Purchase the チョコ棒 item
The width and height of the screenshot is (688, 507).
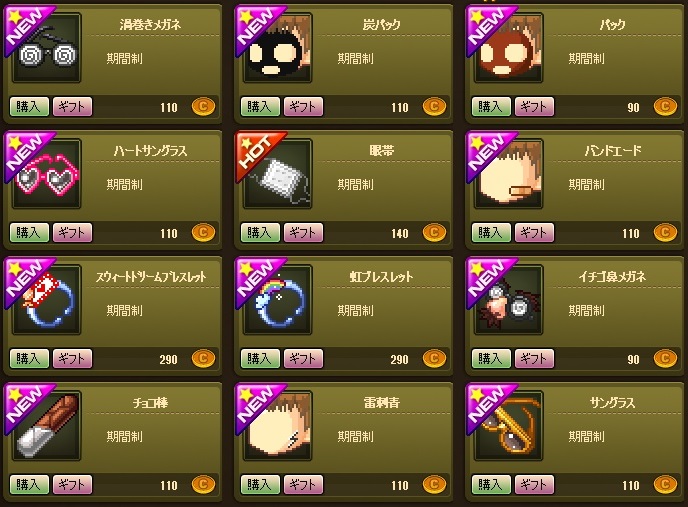pos(29,485)
